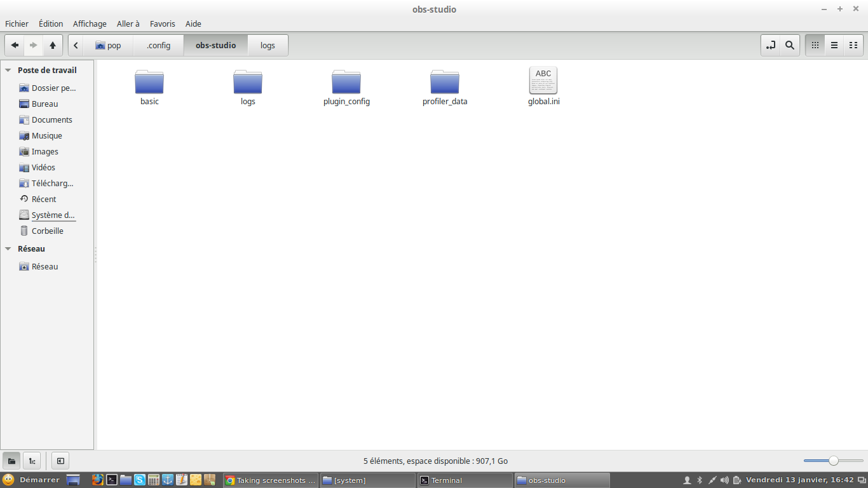This screenshot has width=868, height=488.
Task: Collapse the Poste de travail section
Action: pyautogui.click(x=8, y=71)
